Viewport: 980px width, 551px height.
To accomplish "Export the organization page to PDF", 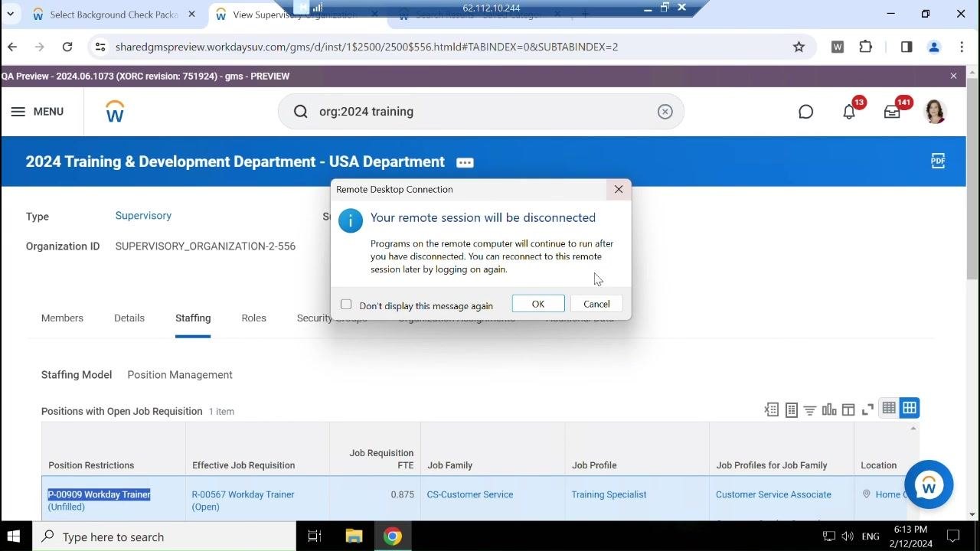I will pyautogui.click(x=938, y=161).
